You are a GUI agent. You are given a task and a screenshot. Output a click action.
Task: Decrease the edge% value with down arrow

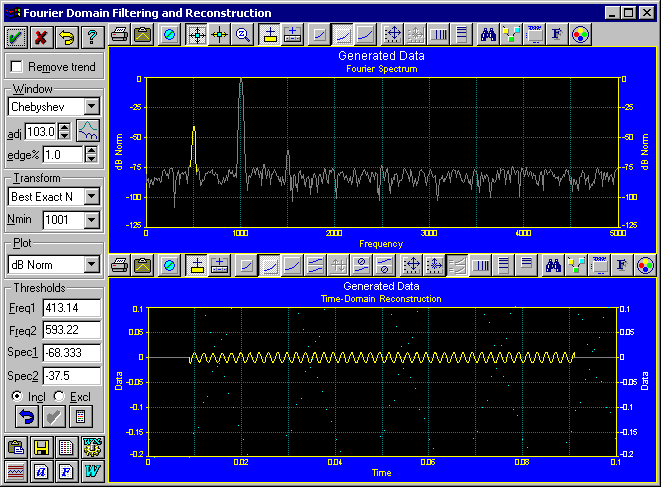point(91,159)
